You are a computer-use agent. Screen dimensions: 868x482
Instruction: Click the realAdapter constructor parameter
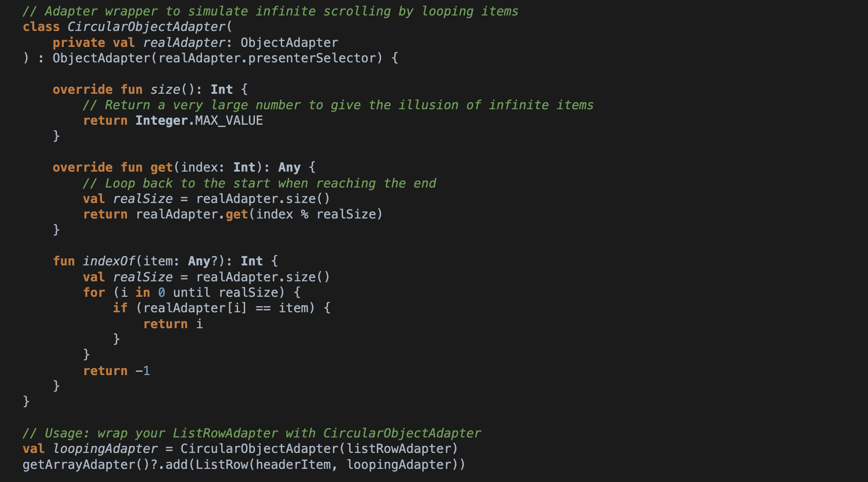pos(184,43)
